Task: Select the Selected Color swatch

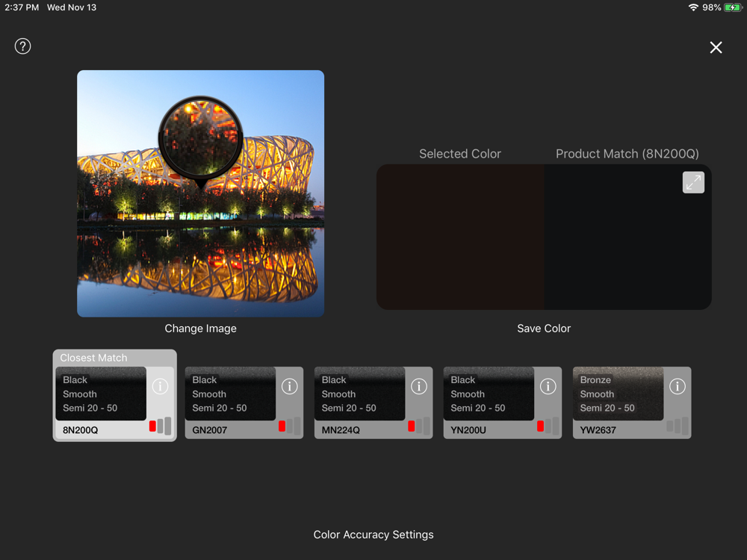Action: 460,237
